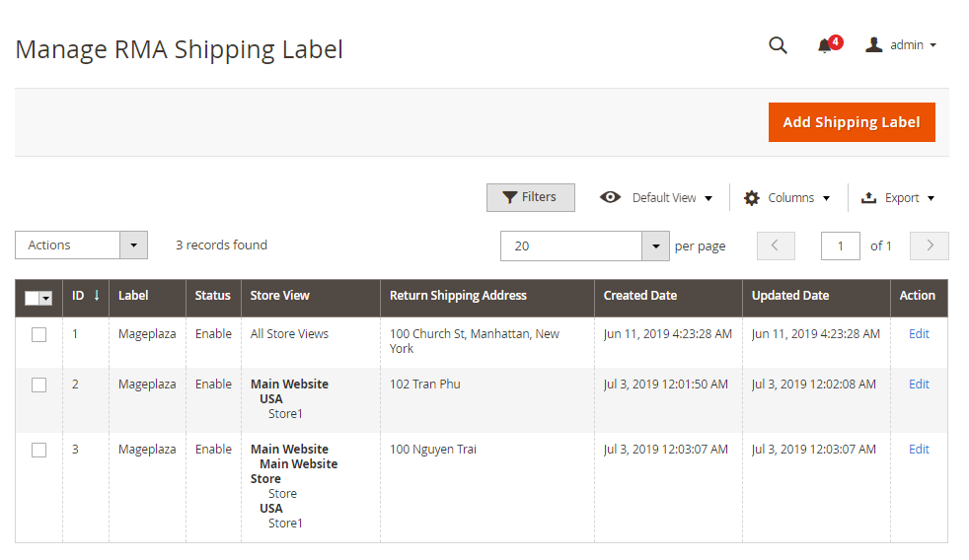Open the notifications bell
This screenshot has height=560, width=969.
[x=825, y=46]
